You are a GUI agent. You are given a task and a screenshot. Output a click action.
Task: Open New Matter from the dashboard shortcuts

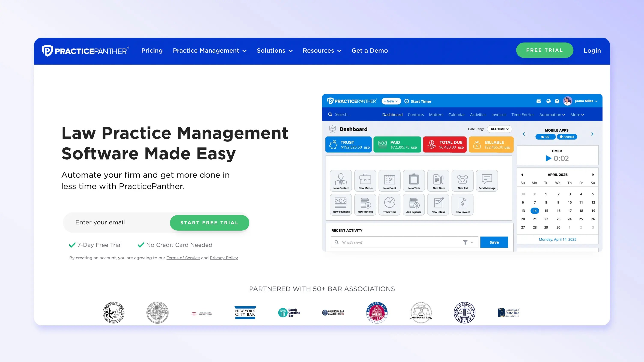click(x=365, y=181)
